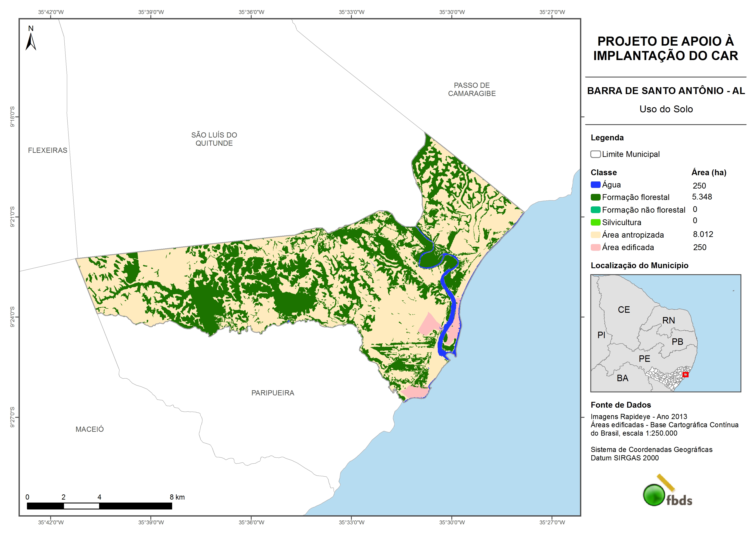Click the red municipality marker in the inset map
Screen dimensions: 756x534
click(685, 375)
